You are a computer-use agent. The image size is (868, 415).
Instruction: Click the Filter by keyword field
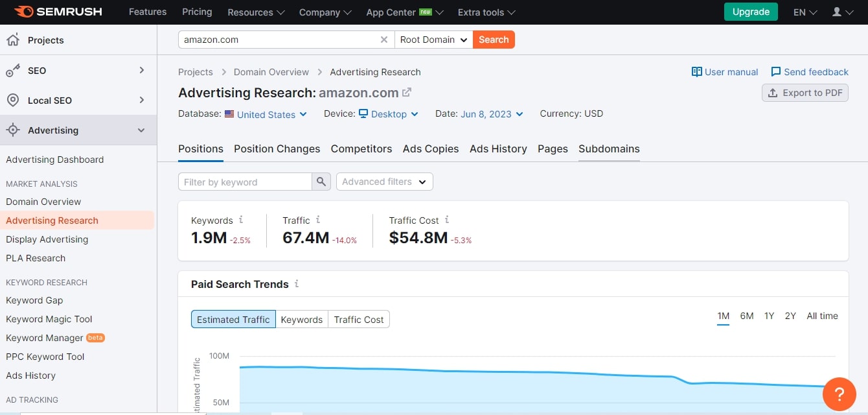click(x=245, y=182)
